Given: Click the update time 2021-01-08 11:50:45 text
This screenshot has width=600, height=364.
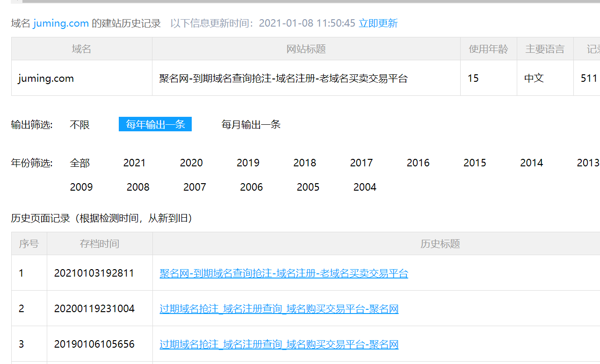Looking at the screenshot, I should coord(307,23).
